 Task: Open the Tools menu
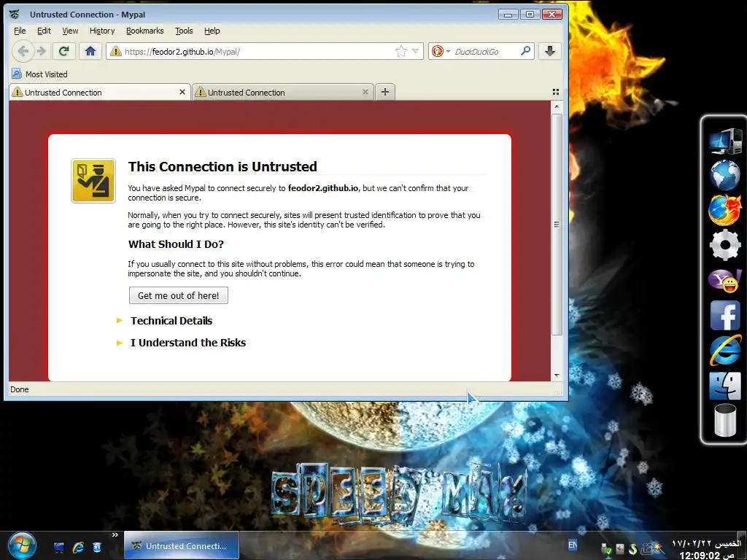coord(184,31)
